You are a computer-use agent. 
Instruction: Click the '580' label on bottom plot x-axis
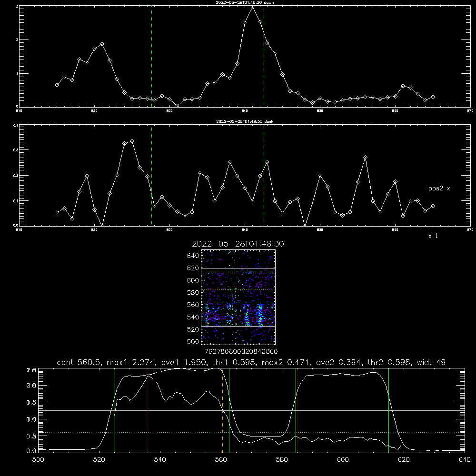point(282,460)
